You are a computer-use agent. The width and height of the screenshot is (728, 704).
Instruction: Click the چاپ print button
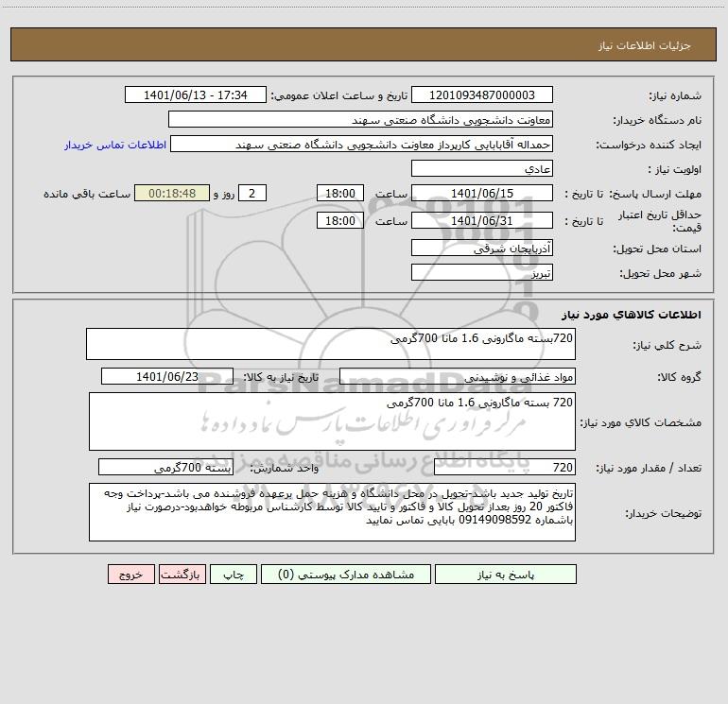[234, 574]
